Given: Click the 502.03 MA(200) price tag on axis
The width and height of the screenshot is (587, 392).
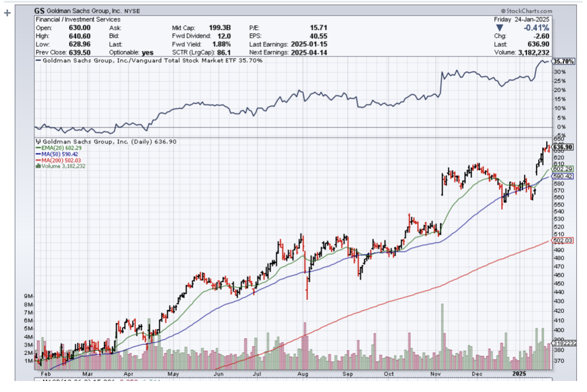Looking at the screenshot, I should (563, 241).
